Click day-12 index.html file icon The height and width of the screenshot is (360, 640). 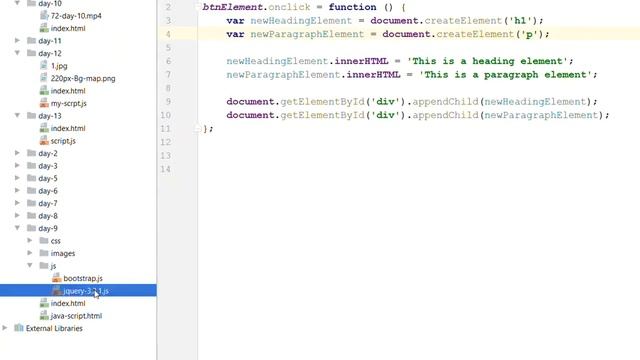[x=44, y=91]
